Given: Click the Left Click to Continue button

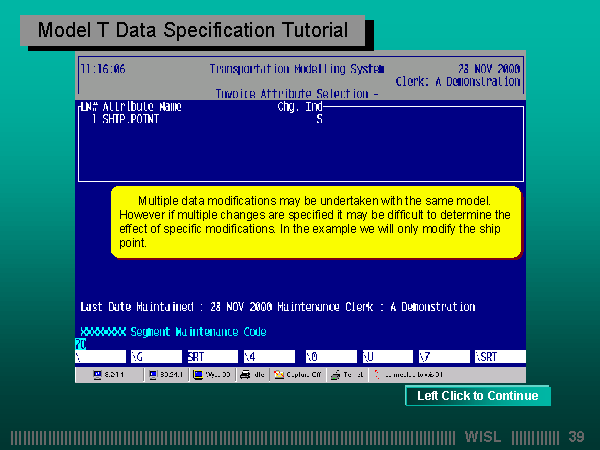Looking at the screenshot, I should (x=477, y=396).
